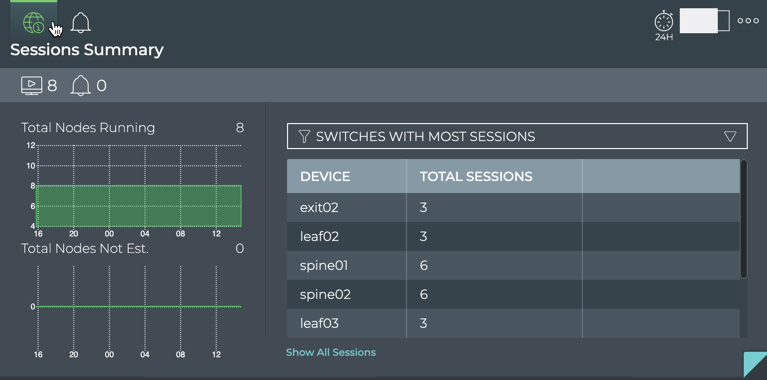Expand Switches With Most Sessions dropdown
Viewport: 767px width, 380px height.
click(517, 136)
